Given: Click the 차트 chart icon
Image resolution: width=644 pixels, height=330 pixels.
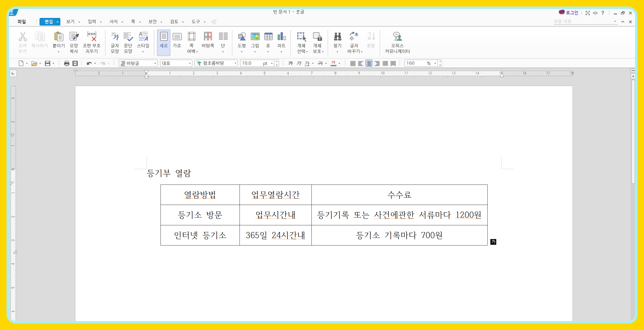Looking at the screenshot, I should 281,37.
